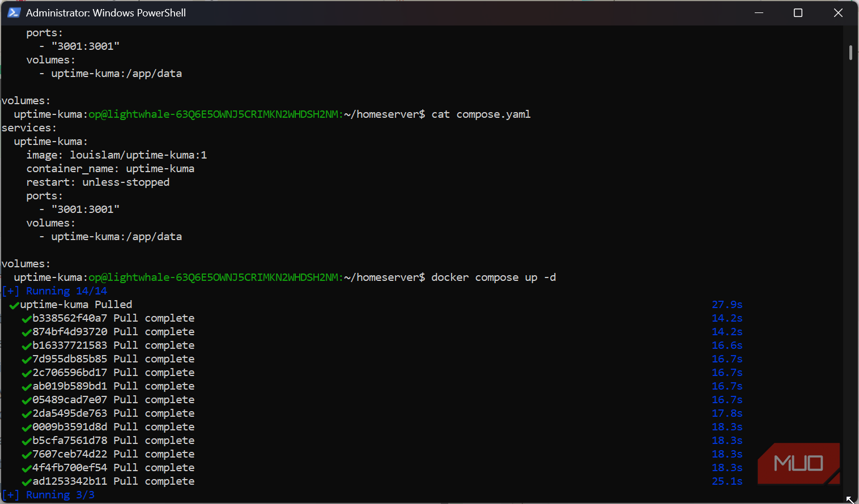Click the 'image: louislam/uptime-kuma:1' line
This screenshot has height=504, width=859.
pos(117,155)
